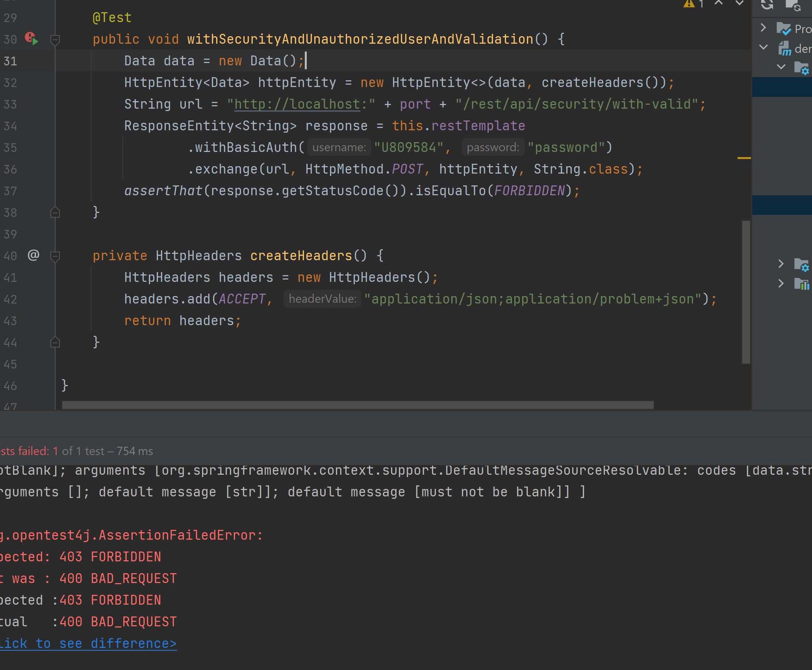The width and height of the screenshot is (812, 670).
Task: Click the FORBIDDEN constant in assertThat line
Action: pos(529,191)
